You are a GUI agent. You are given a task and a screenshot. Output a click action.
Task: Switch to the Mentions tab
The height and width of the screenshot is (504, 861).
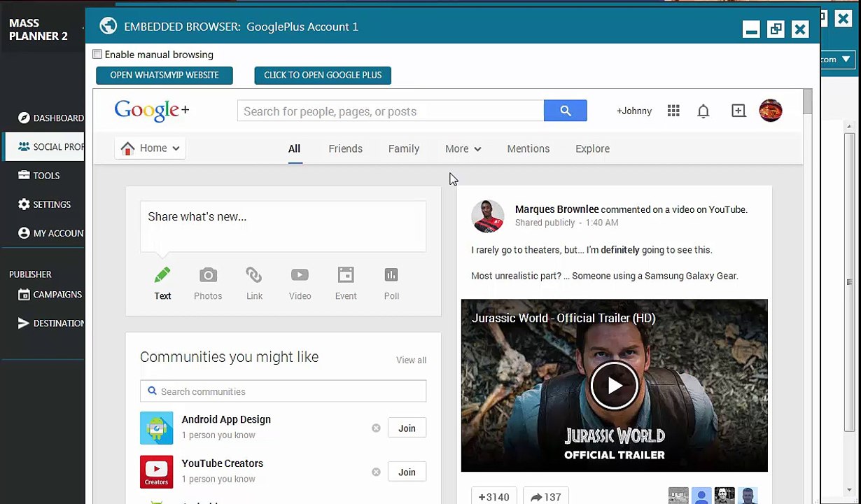point(528,148)
